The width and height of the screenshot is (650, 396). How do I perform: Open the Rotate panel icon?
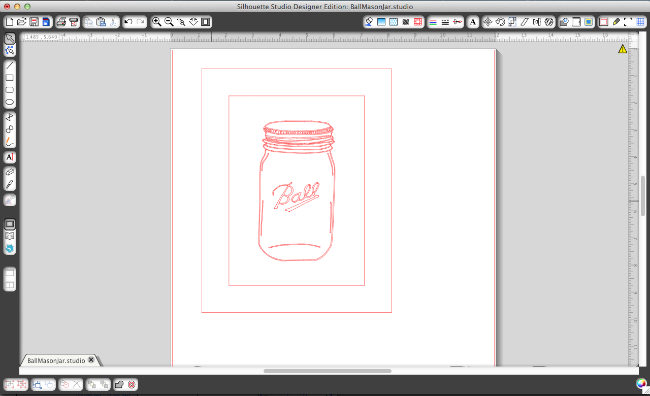click(500, 22)
